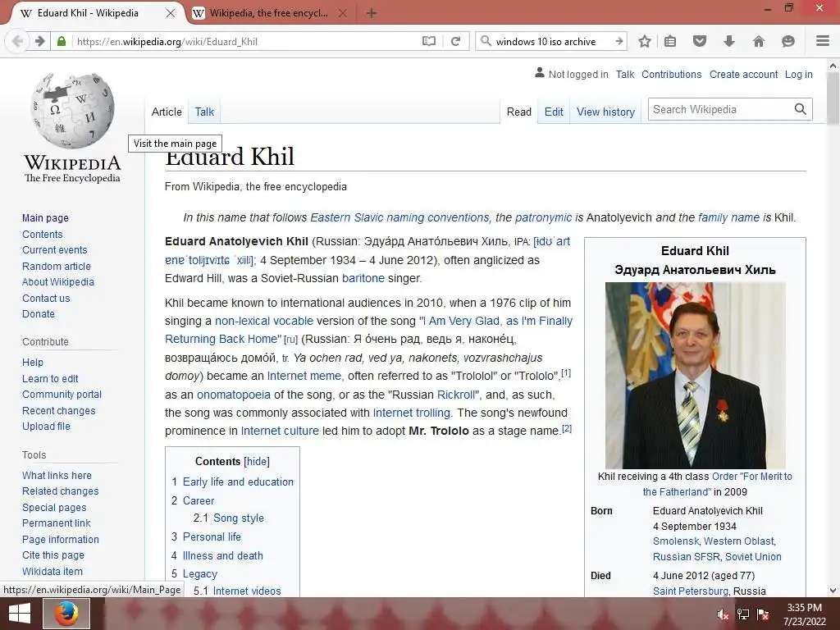Open Wikidata item in Tools

pos(52,571)
